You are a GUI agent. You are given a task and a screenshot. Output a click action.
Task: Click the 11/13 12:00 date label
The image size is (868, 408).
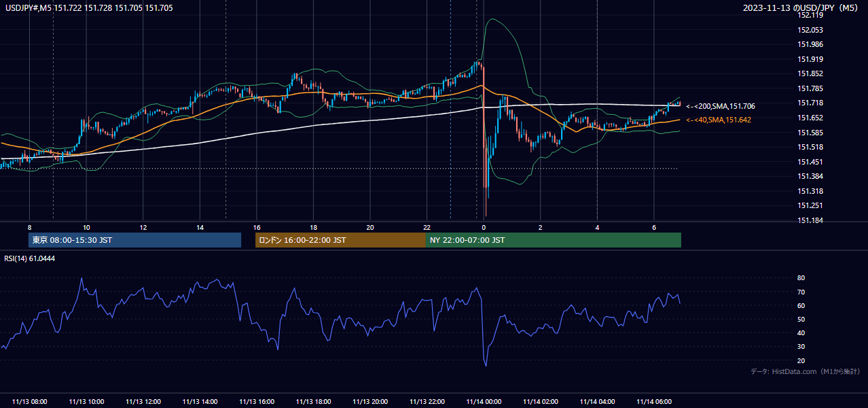[x=143, y=402]
